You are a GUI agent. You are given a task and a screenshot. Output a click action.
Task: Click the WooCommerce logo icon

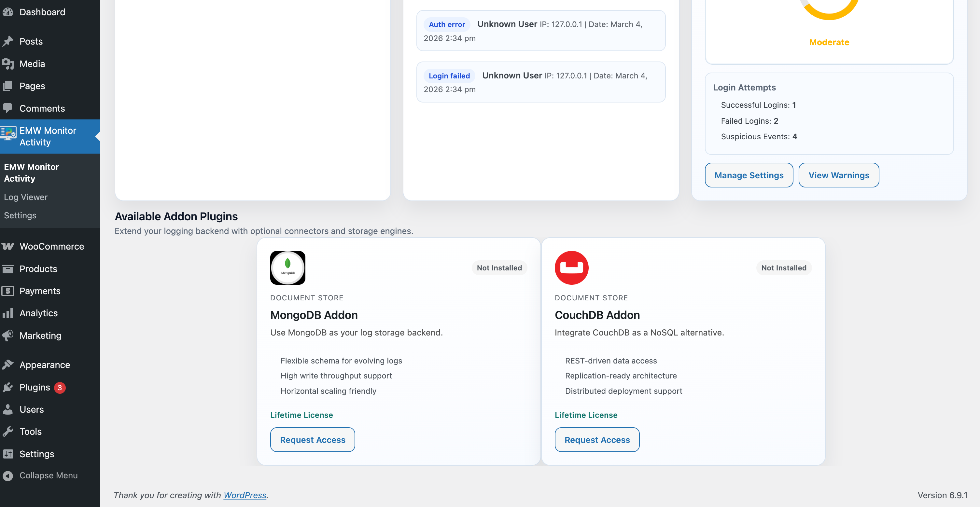7,246
